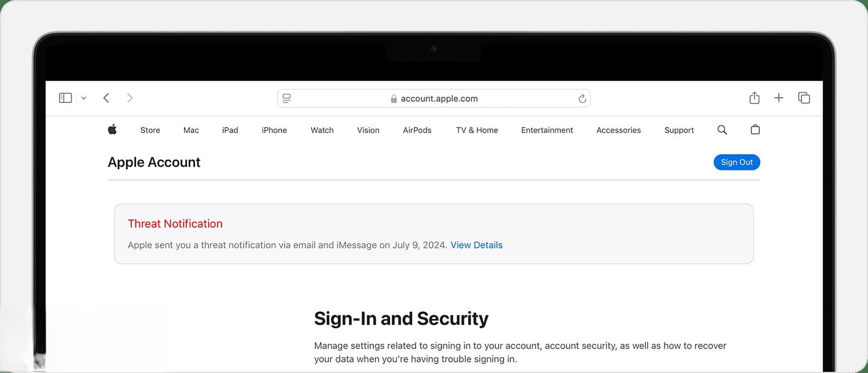Open the Entertainment section
Image resolution: width=868 pixels, height=373 pixels.
[547, 130]
